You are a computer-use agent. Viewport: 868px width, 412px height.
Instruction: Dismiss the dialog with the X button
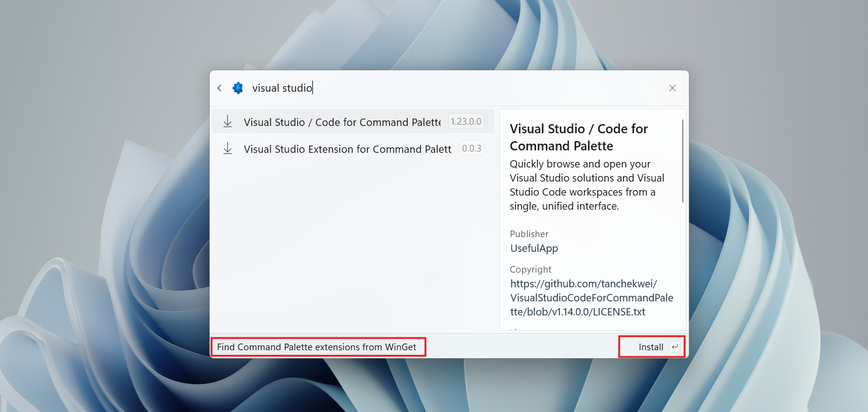(672, 87)
